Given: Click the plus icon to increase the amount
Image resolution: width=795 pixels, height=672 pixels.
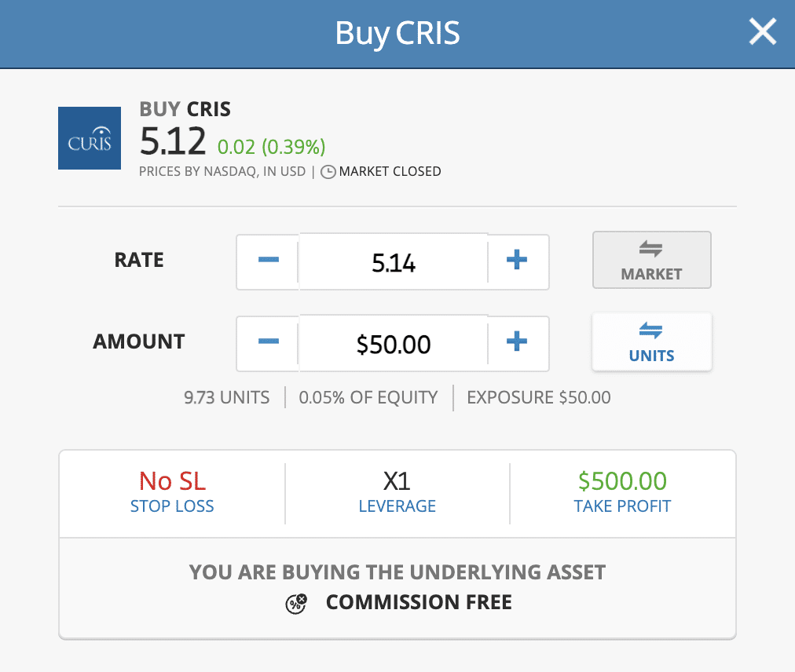Looking at the screenshot, I should point(517,343).
